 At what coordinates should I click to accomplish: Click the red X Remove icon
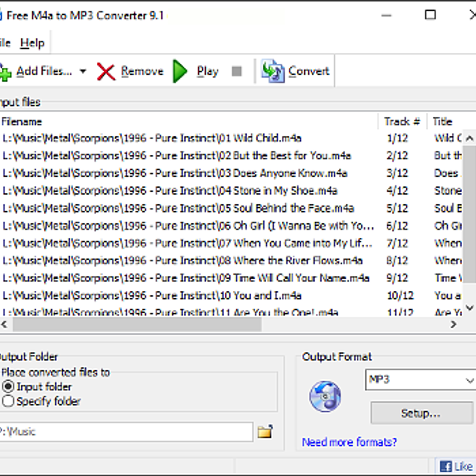[x=106, y=72]
